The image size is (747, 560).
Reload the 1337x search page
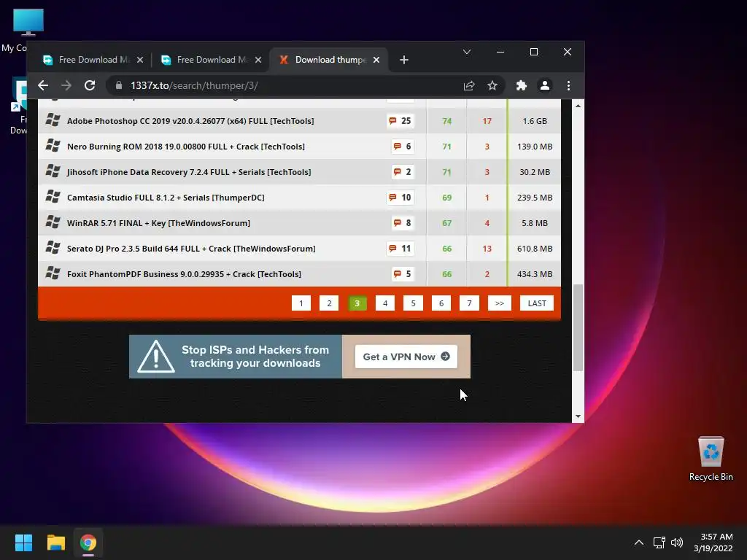pyautogui.click(x=90, y=86)
